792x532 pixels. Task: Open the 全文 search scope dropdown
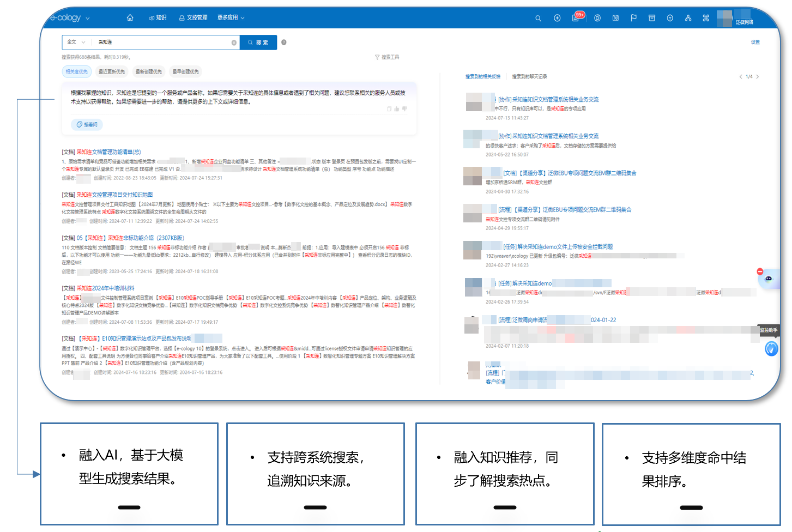76,42
